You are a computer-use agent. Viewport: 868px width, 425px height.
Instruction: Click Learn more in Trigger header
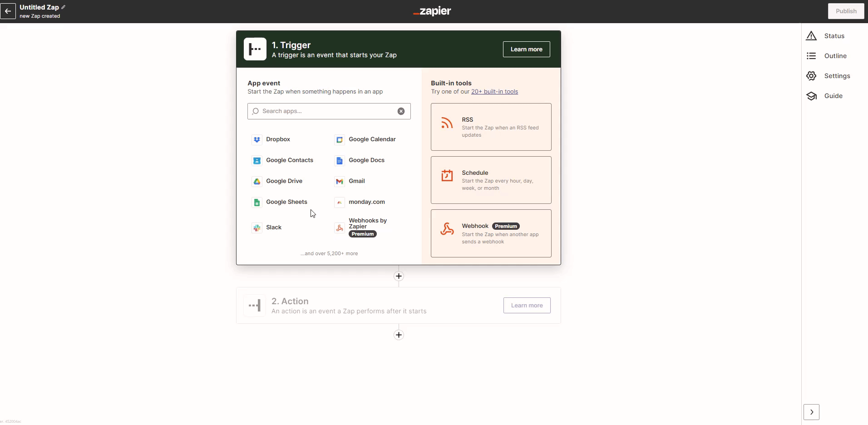click(x=526, y=49)
